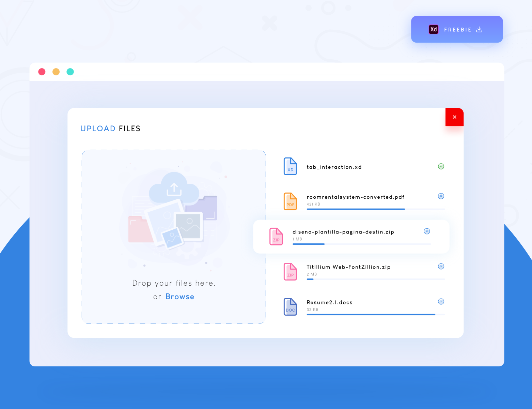Viewport: 532px width, 409px height.
Task: Click the FREEBIE download button
Action: tap(457, 29)
